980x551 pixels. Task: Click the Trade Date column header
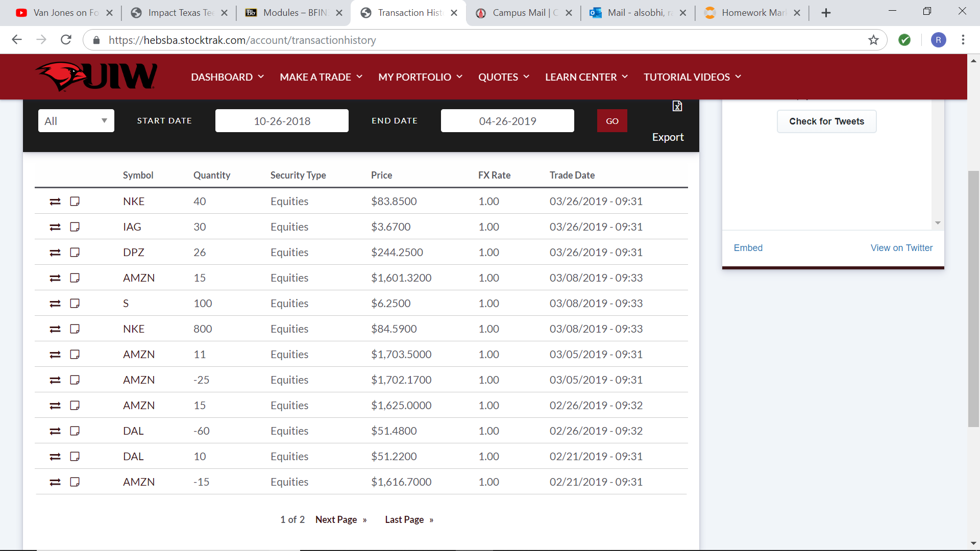[572, 175]
